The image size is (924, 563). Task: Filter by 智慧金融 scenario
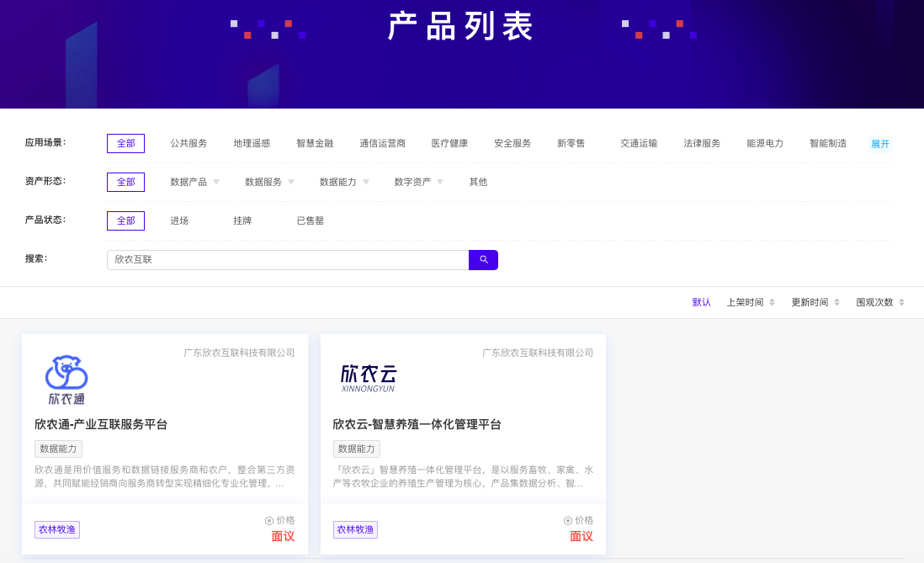315,143
